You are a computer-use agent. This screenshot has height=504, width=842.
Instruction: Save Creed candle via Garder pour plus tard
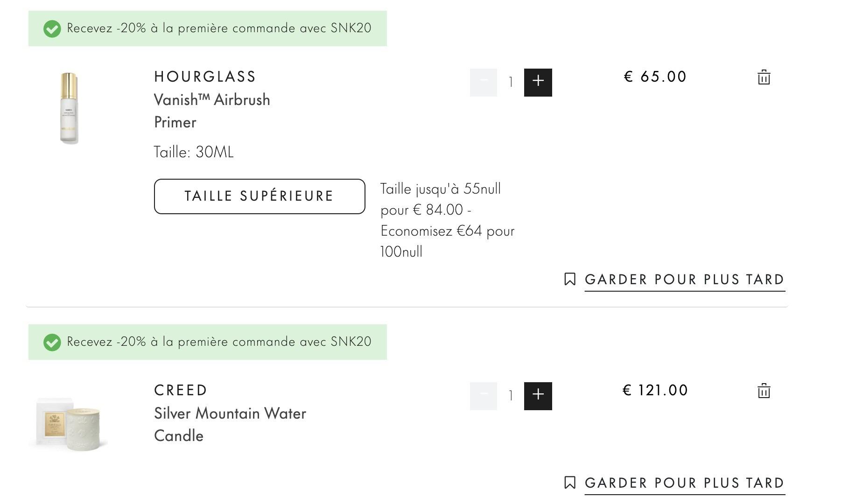point(685,483)
